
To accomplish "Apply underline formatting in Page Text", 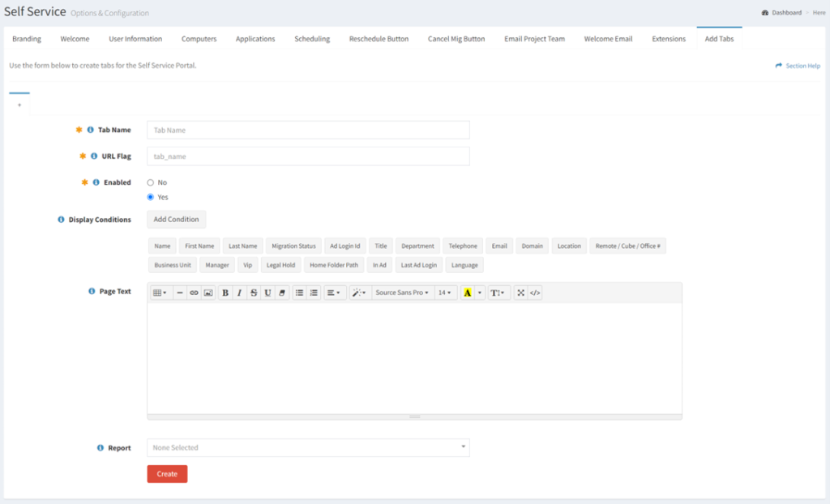I will click(266, 293).
